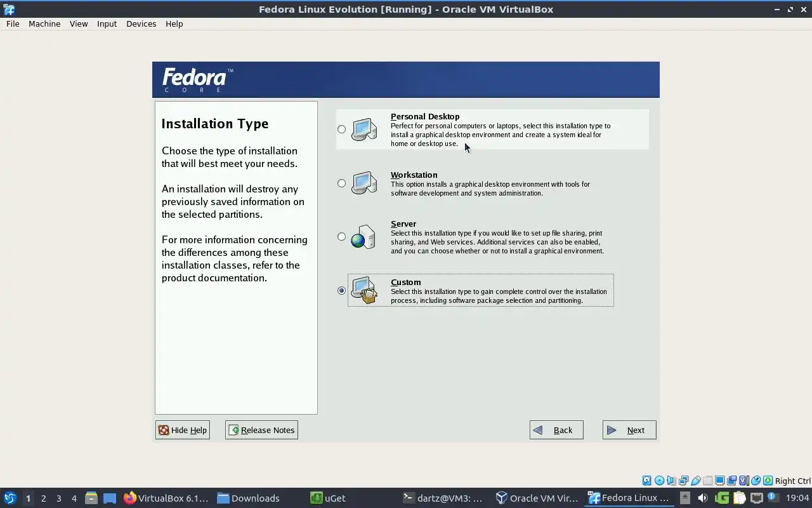
Task: Select the Server radio button
Action: click(x=341, y=237)
